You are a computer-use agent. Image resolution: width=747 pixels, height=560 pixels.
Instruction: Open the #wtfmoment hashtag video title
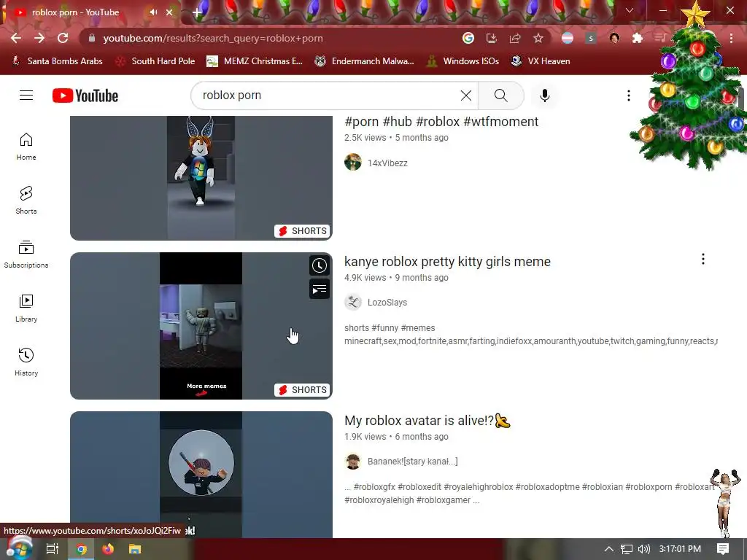441,122
